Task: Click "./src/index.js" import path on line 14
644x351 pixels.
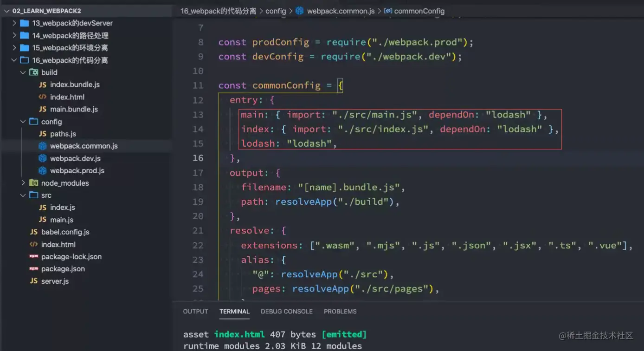Action: [x=383, y=129]
